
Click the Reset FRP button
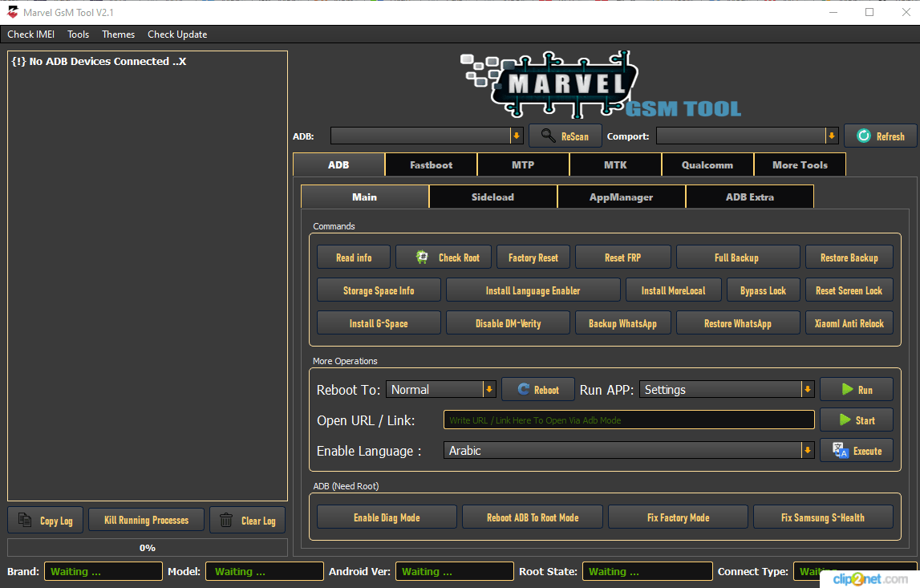pyautogui.click(x=622, y=257)
